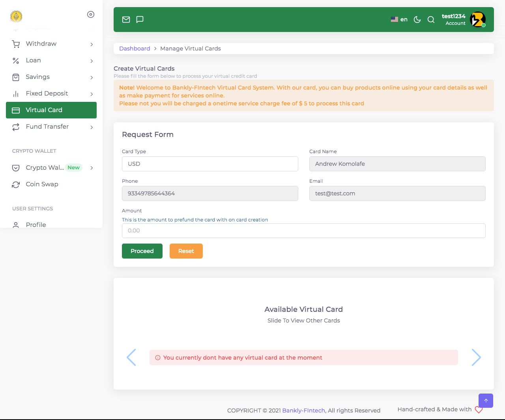
Task: Click the scroll-to-top arrow button
Action: (486, 401)
